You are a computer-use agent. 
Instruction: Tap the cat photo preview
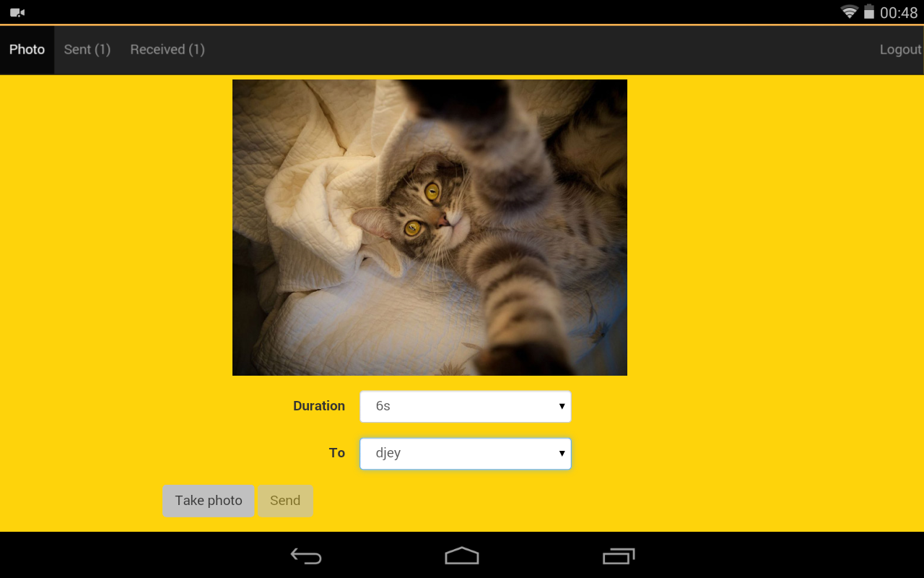pos(430,228)
